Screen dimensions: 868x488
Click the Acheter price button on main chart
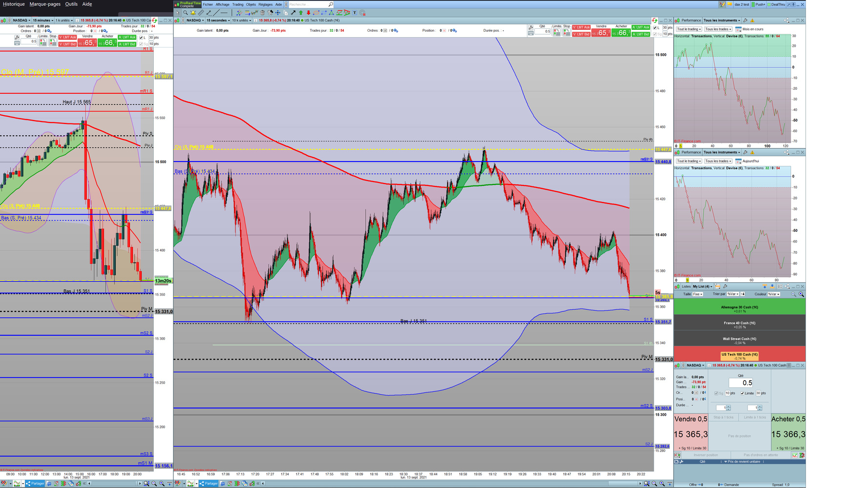(621, 33)
